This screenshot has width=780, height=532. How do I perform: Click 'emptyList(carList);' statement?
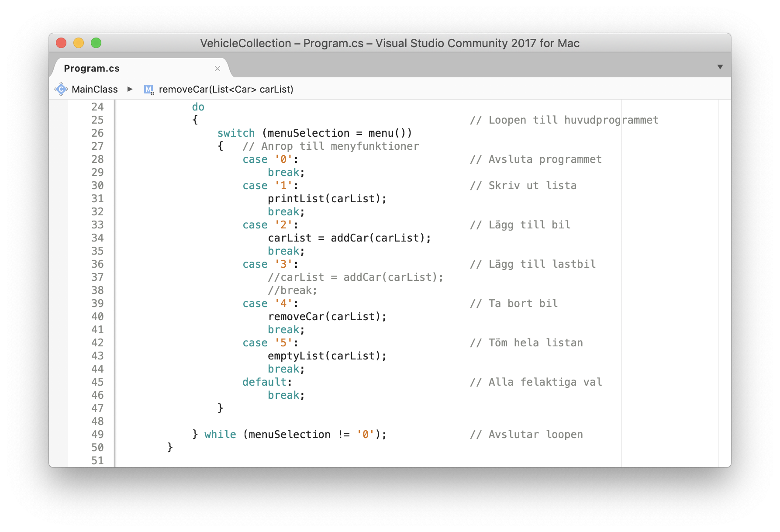(x=327, y=356)
